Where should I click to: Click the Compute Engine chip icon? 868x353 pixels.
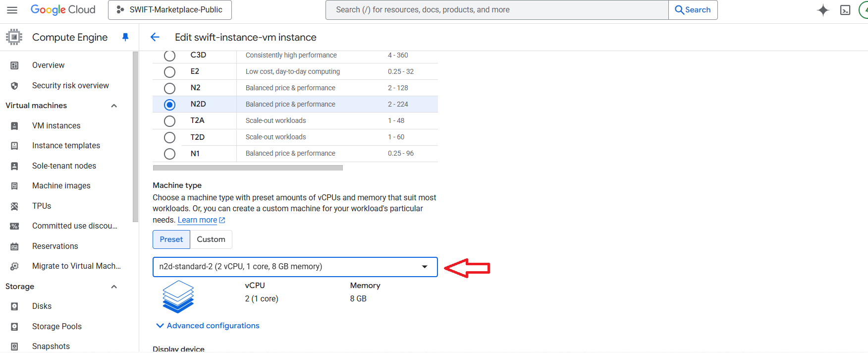point(14,37)
